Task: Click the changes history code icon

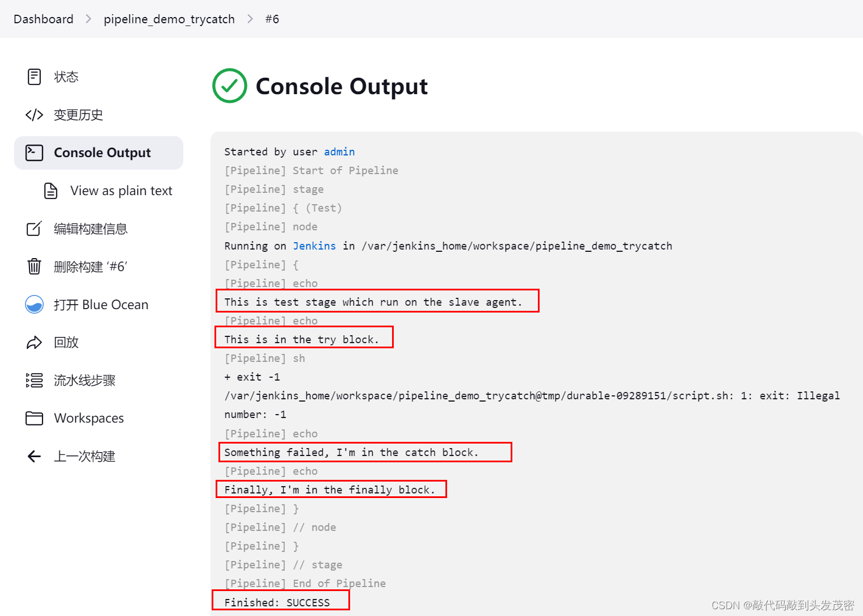Action: pos(34,115)
